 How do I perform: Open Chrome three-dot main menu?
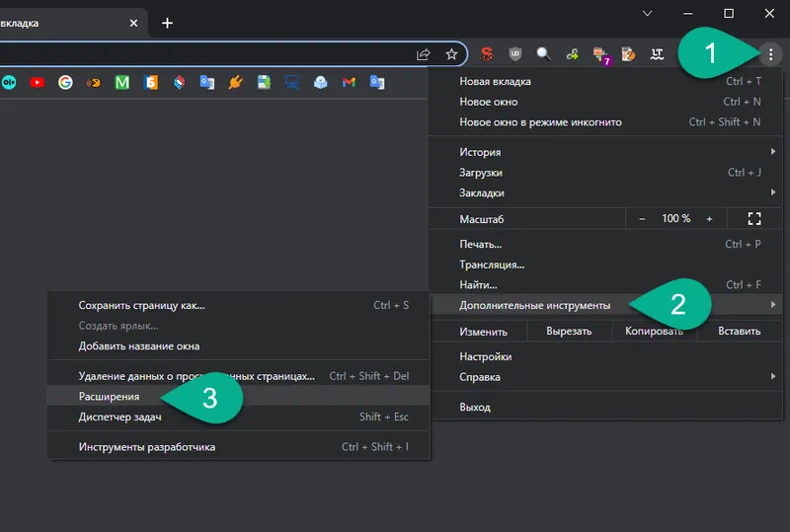[771, 54]
